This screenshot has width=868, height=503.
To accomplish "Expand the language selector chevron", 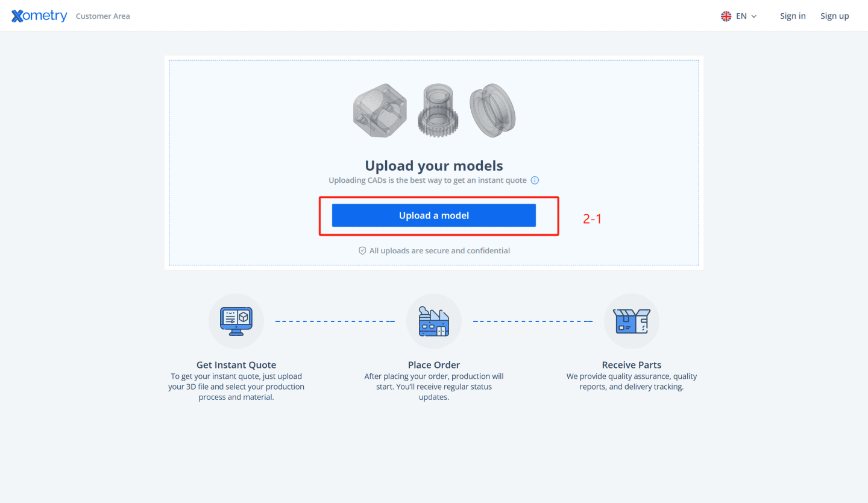I will coord(753,16).
